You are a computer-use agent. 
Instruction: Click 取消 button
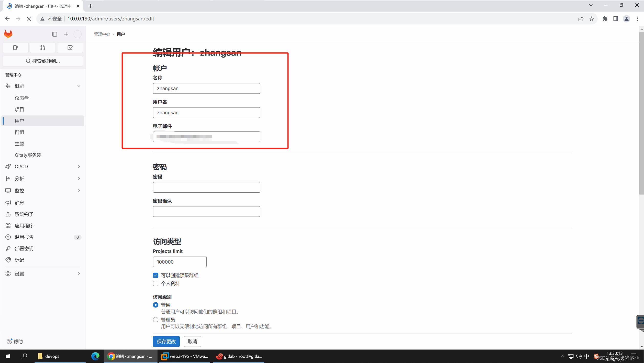tap(192, 342)
